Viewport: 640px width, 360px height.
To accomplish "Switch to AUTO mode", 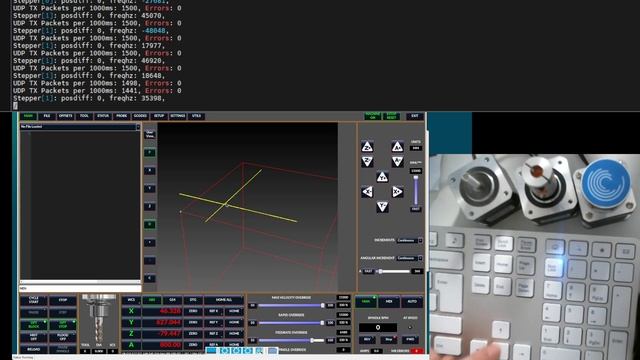I will (412, 302).
